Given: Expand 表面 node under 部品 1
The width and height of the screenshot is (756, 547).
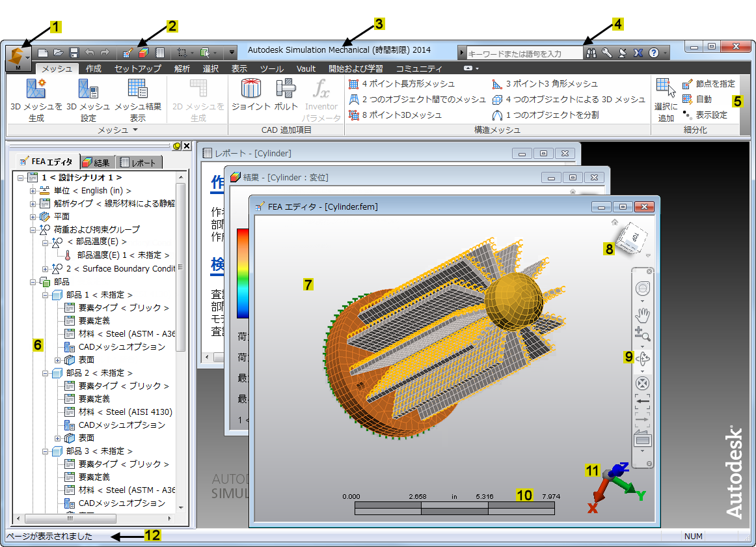Looking at the screenshot, I should [x=58, y=360].
